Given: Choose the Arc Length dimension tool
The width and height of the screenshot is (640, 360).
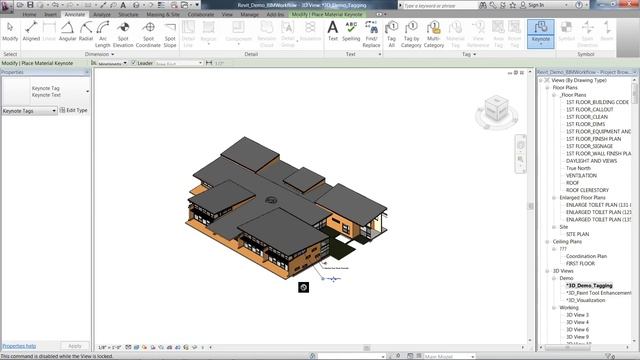Looking at the screenshot, I should [x=102, y=35].
